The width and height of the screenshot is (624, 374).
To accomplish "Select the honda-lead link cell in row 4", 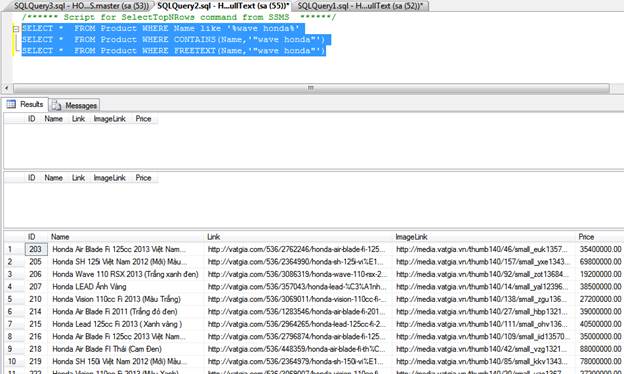I will coord(298,286).
